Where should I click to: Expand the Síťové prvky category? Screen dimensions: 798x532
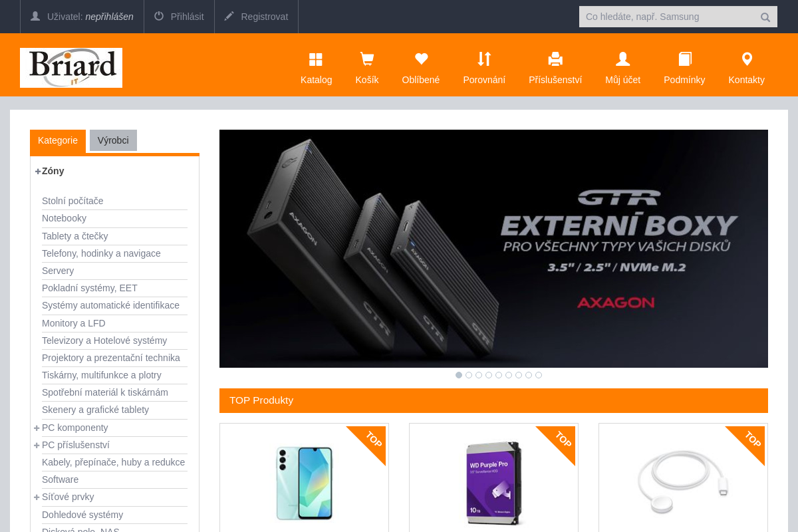37,497
